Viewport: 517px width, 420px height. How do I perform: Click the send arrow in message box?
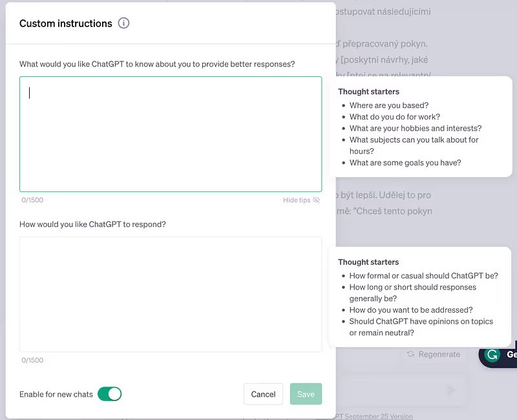tap(450, 390)
